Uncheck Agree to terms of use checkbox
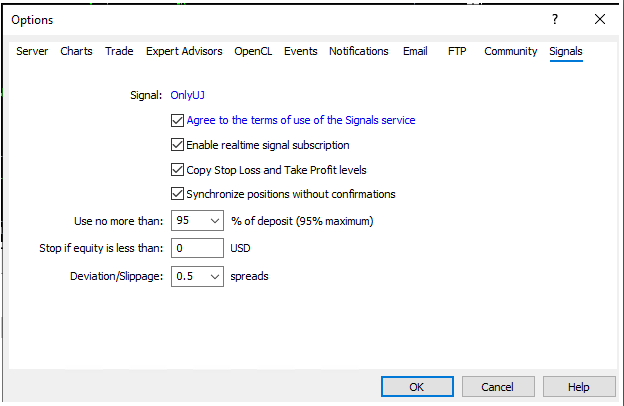Image resolution: width=624 pixels, height=406 pixels. [x=177, y=120]
